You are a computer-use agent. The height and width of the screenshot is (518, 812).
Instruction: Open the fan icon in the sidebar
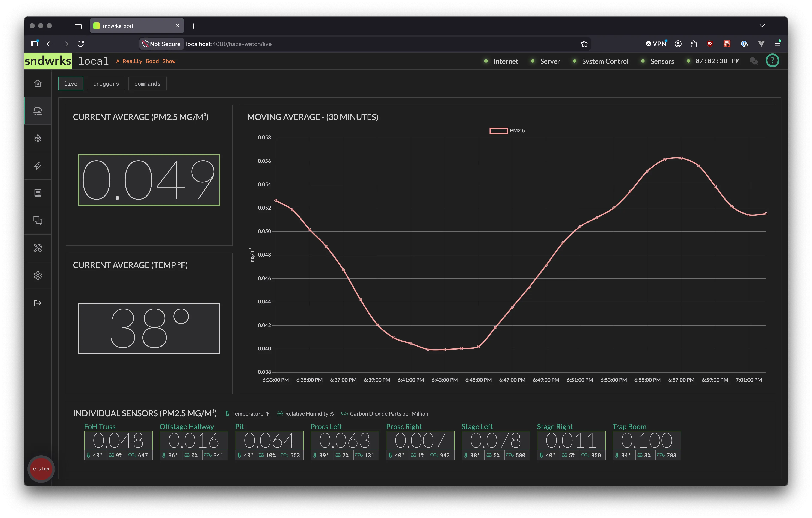(x=38, y=138)
